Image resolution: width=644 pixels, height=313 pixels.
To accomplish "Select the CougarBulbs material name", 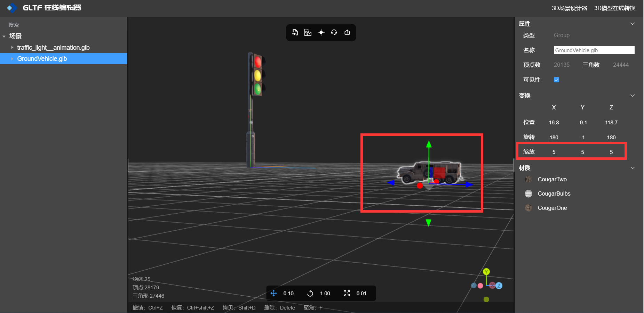I will (x=554, y=193).
